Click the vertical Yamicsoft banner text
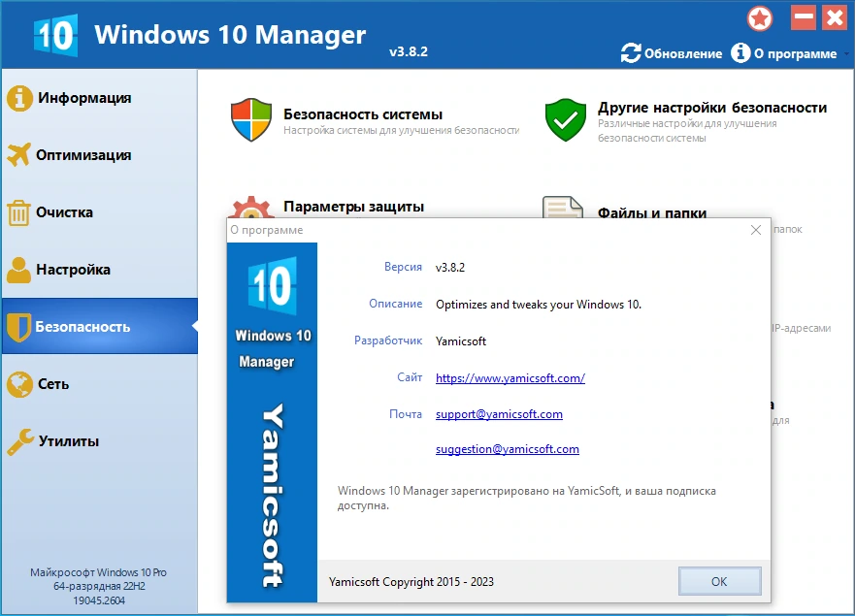Screen dimensions: 855x616 pos(272,496)
